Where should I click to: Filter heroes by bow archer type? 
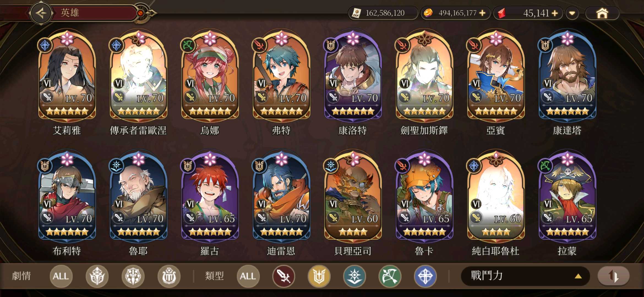pos(390,276)
